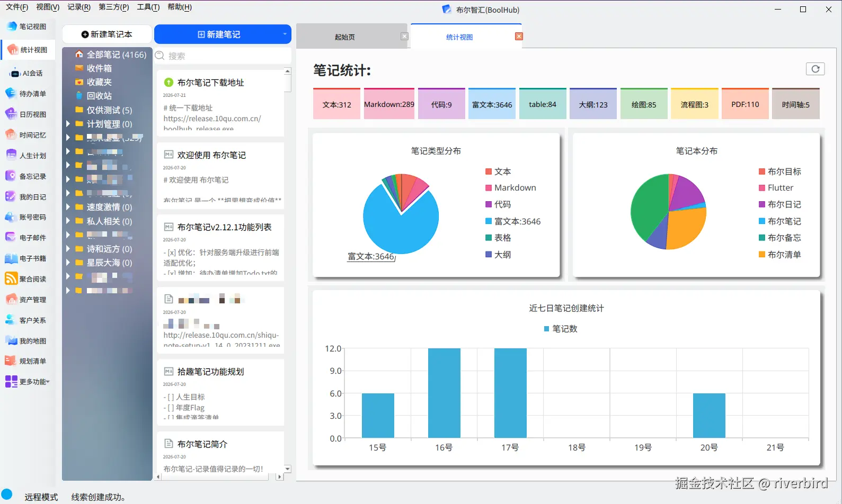Click the 收件箱 inbox icon
Viewport: 842px width, 504px height.
(79, 68)
